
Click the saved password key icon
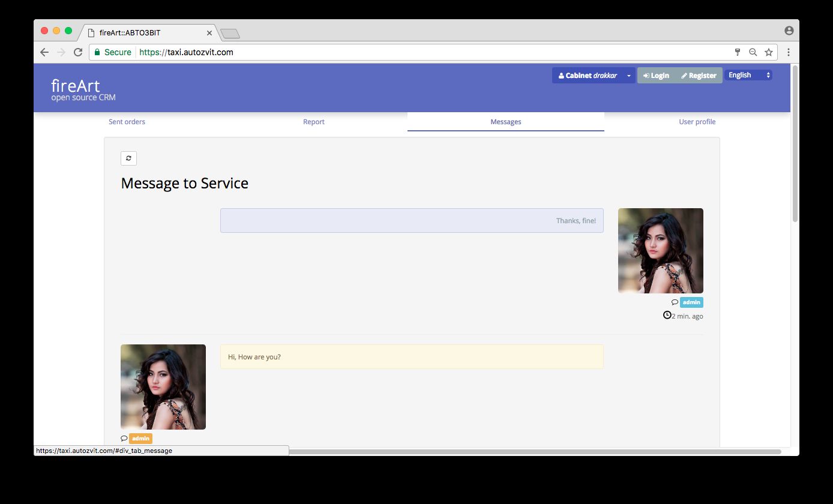point(738,52)
